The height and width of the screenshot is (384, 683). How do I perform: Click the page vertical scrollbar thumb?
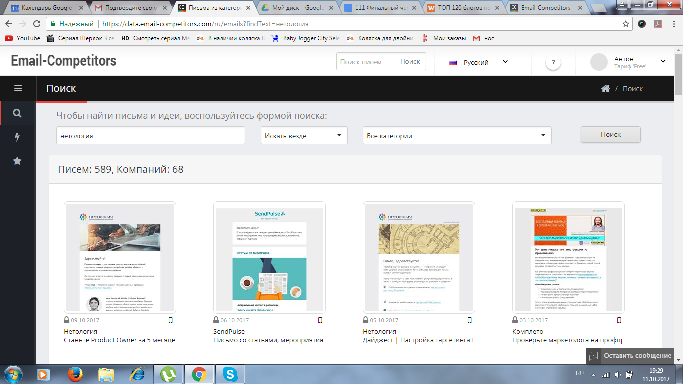(x=679, y=74)
